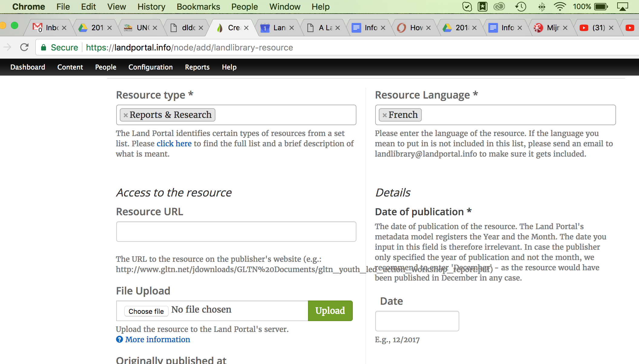Screen dimensions: 639x364
Task: Close the 'Cre' Land Portal tab
Action: [246, 28]
